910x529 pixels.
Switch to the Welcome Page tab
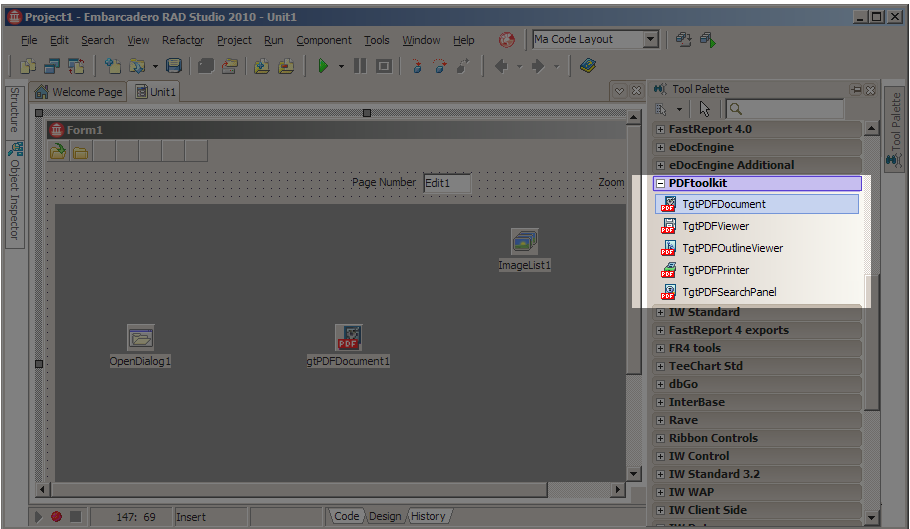pyautogui.click(x=78, y=92)
